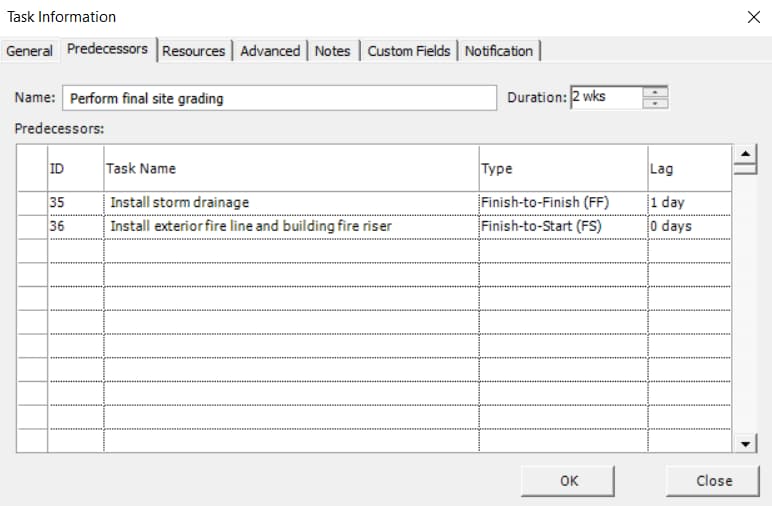Switch to Custom Fields tab
The height and width of the screenshot is (506, 772).
click(x=409, y=51)
